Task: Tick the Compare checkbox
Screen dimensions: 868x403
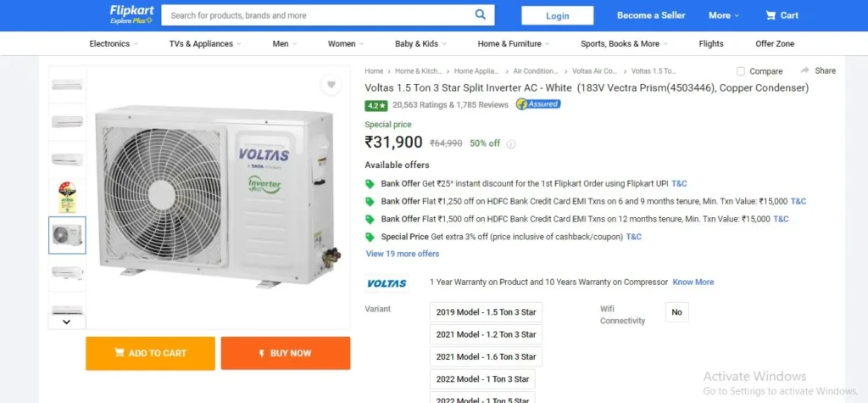Action: pos(741,71)
